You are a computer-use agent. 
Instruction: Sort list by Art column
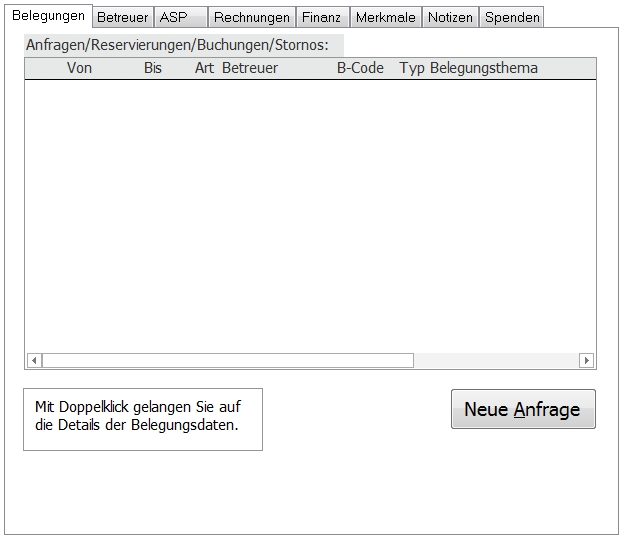(204, 68)
